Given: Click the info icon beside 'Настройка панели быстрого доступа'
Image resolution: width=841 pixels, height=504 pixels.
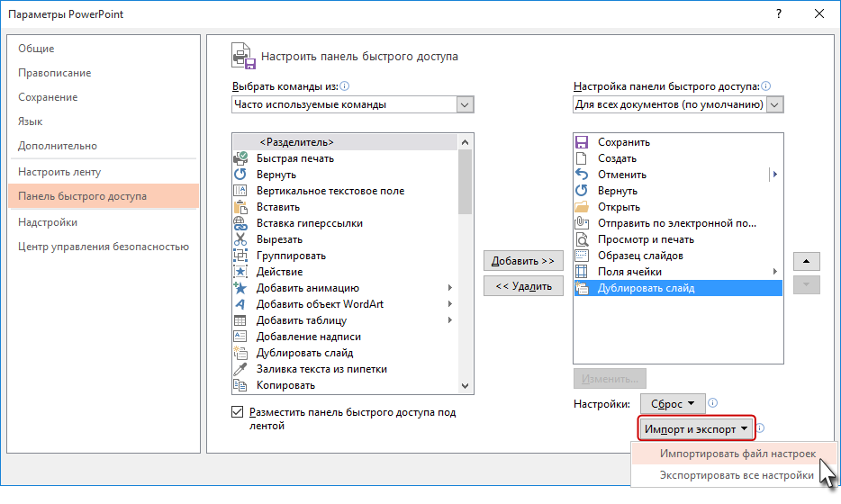Looking at the screenshot, I should tap(766, 85).
